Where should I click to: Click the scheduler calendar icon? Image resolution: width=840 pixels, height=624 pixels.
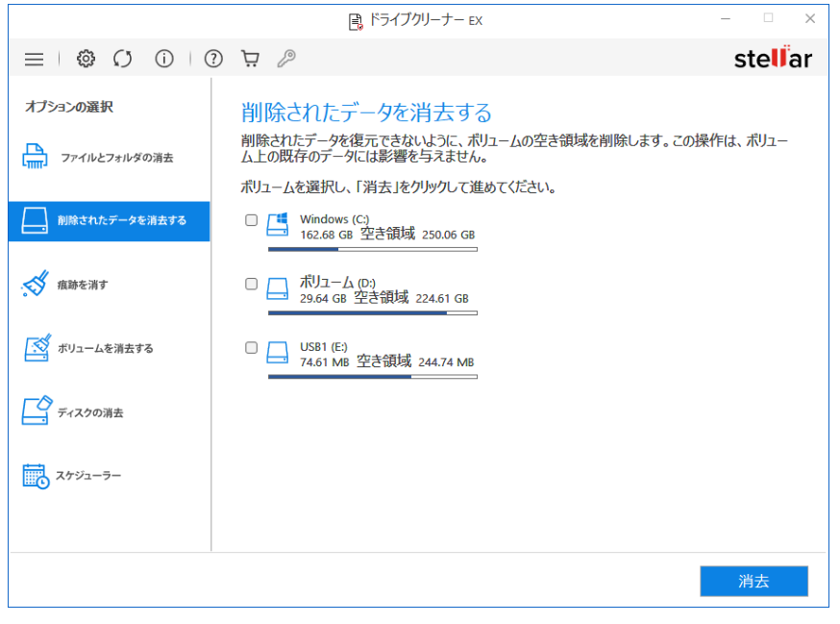pos(36,476)
